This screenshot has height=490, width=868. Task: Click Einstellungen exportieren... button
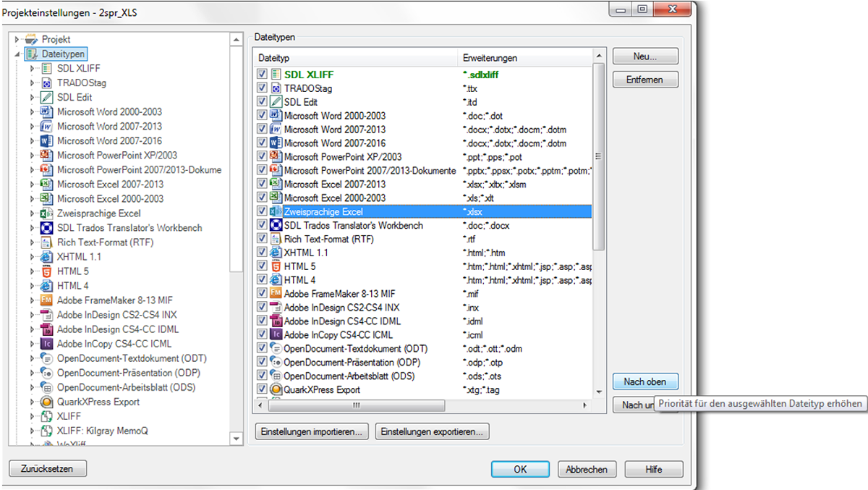(x=433, y=431)
